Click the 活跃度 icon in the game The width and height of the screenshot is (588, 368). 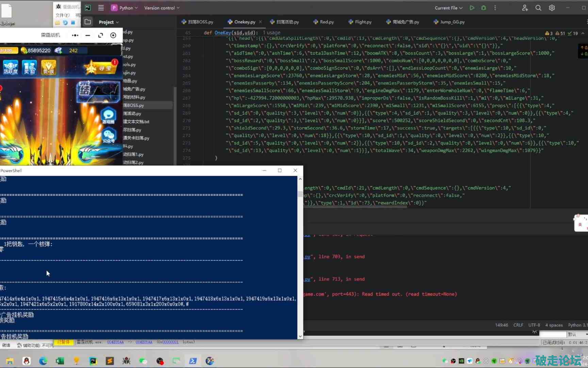coord(11,67)
